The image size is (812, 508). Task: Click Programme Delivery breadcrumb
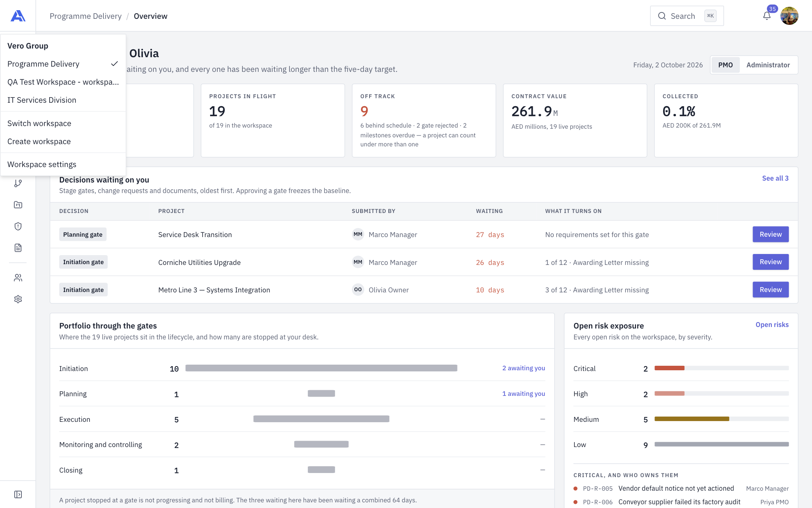click(x=86, y=16)
